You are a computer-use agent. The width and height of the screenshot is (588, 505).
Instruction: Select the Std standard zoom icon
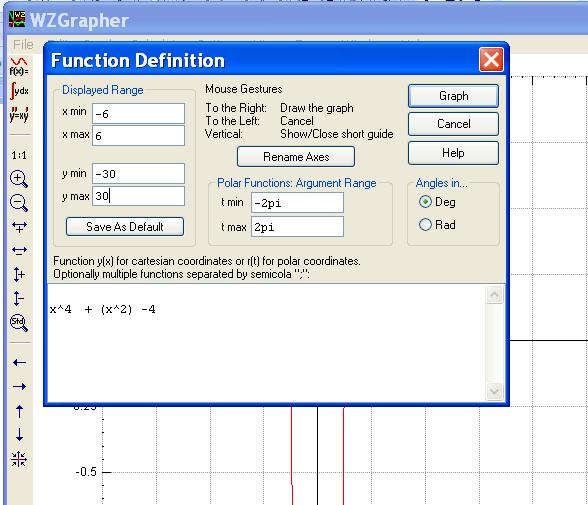click(x=19, y=322)
